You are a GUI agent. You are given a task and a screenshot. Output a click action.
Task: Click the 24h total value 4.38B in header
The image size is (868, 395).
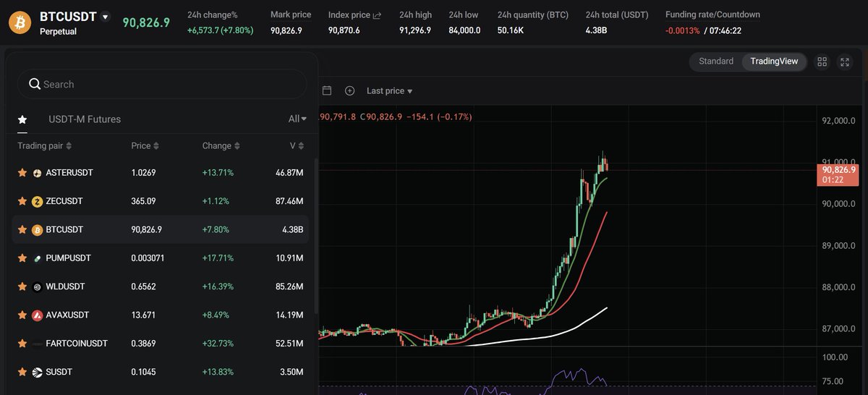(x=595, y=30)
